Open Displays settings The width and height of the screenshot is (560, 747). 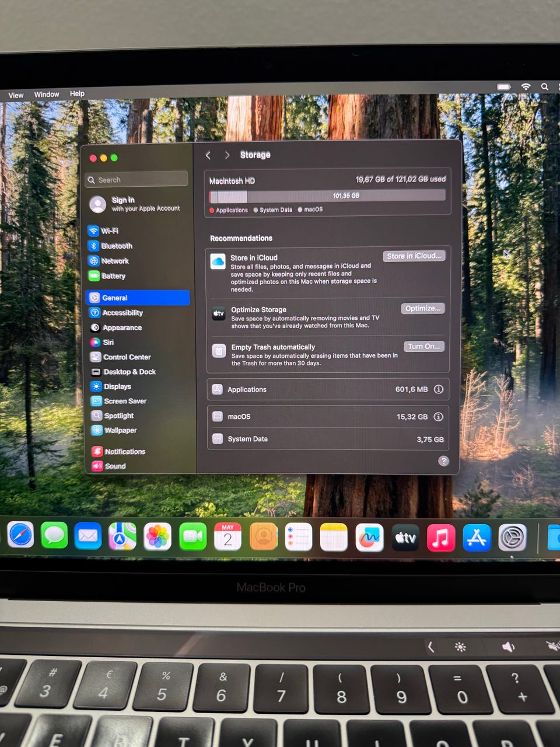[x=111, y=386]
